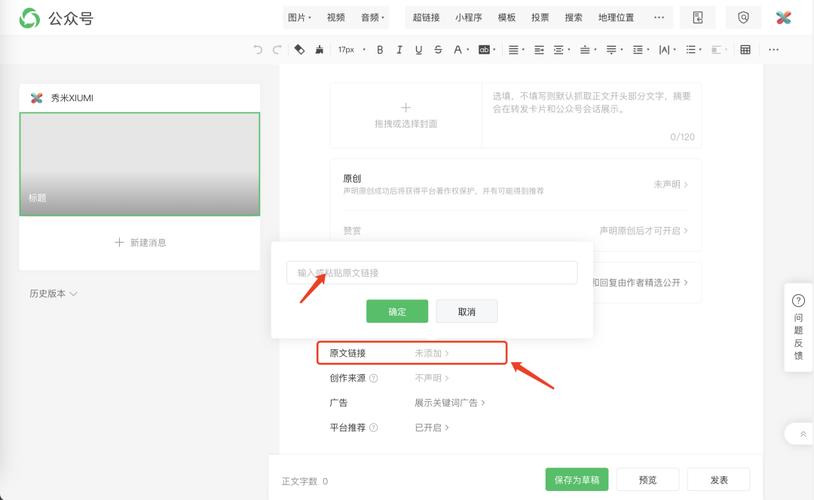Open the Xiumi plugin icon at top right
This screenshot has width=814, height=500.
783,18
